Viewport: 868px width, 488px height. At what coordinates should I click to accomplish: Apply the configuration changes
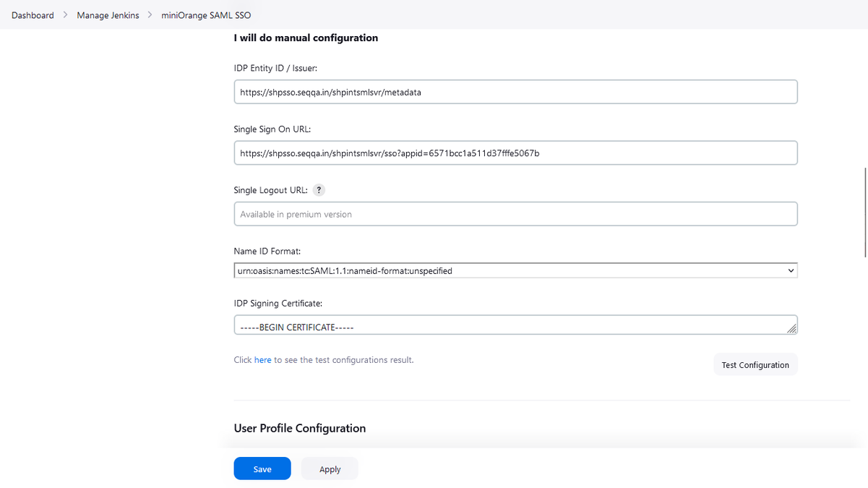pos(330,469)
